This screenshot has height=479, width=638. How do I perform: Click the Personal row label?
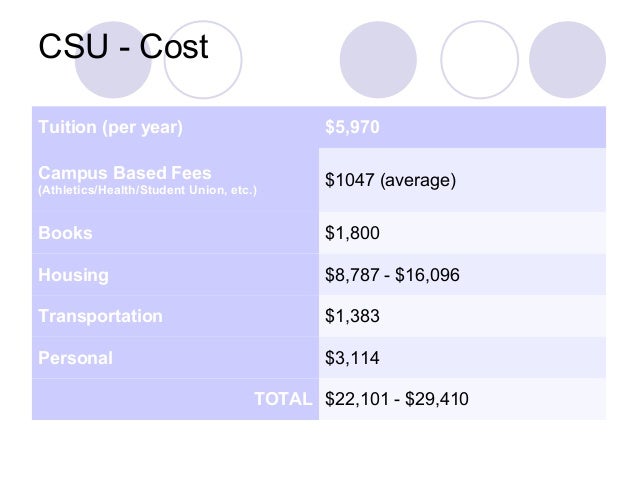(75, 358)
